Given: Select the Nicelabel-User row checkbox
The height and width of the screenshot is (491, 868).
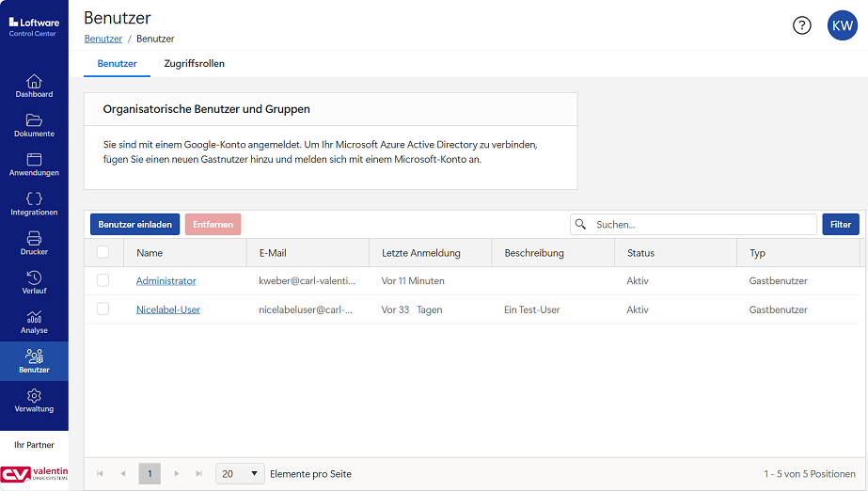Looking at the screenshot, I should point(103,309).
